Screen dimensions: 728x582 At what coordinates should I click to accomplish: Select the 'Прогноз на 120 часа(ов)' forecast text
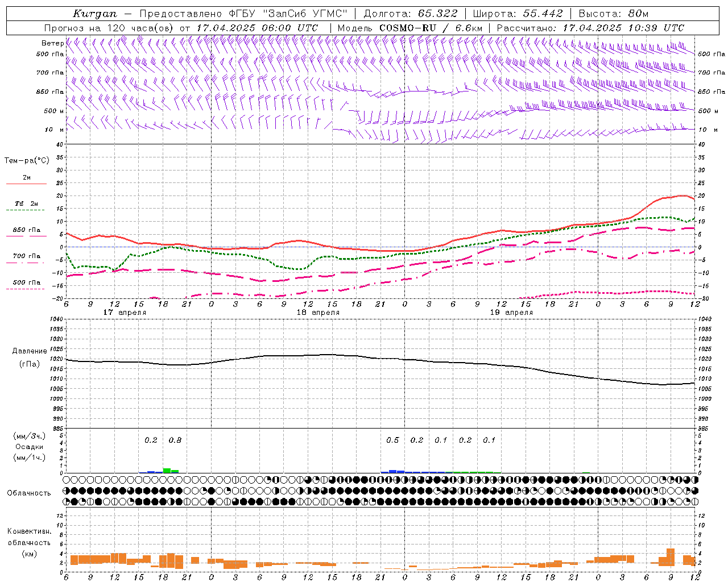click(110, 28)
